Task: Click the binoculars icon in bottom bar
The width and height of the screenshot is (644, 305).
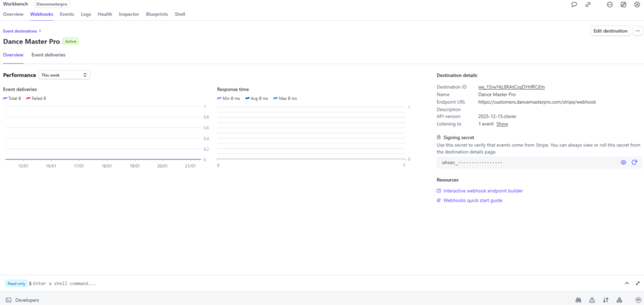Action: 578,300
